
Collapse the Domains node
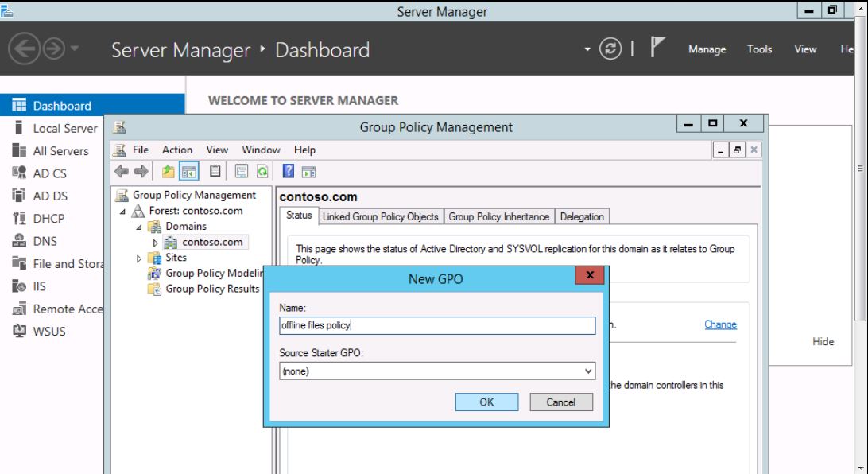(x=140, y=227)
